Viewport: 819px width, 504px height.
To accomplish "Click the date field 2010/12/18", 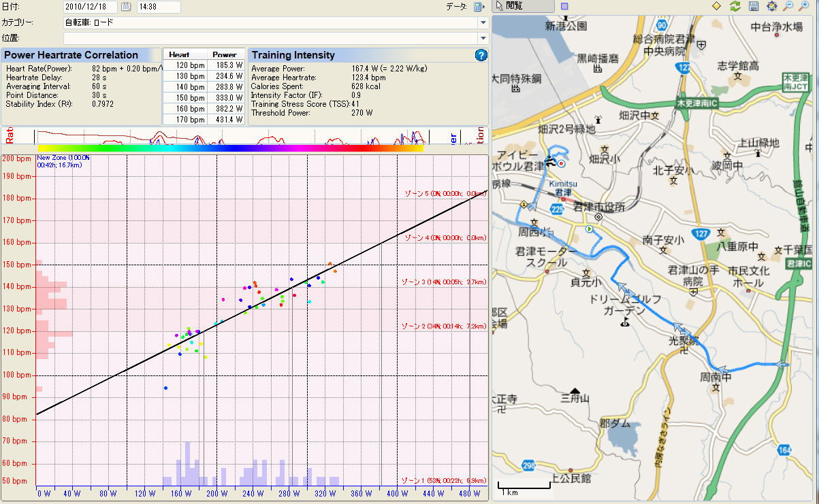I will (x=91, y=7).
